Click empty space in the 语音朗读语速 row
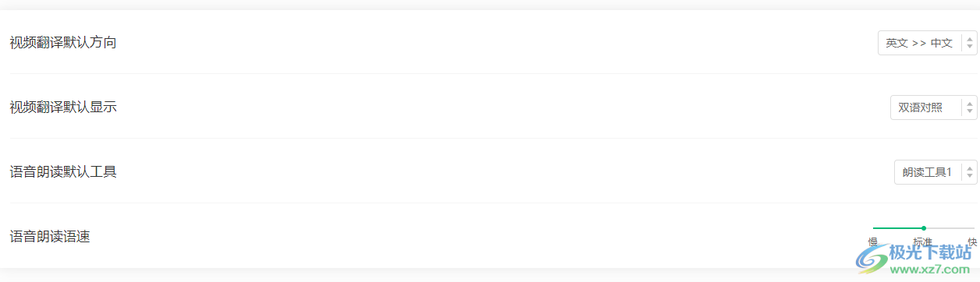Image resolution: width=980 pixels, height=282 pixels. 468,236
